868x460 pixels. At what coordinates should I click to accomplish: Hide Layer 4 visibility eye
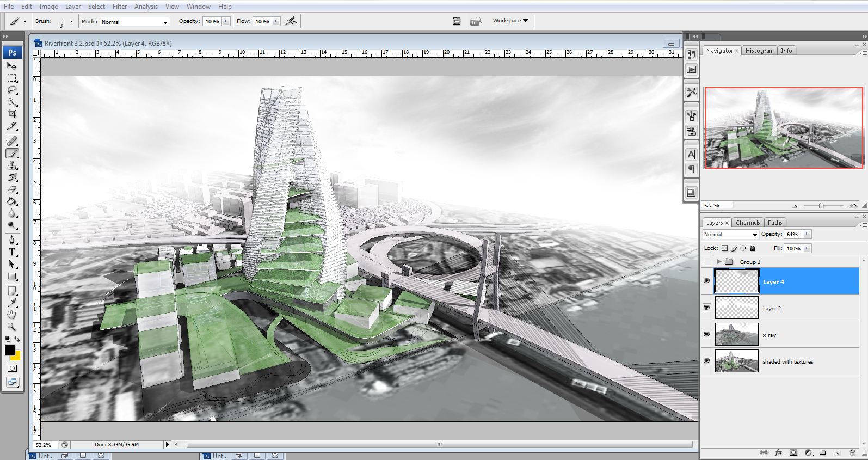pyautogui.click(x=706, y=281)
